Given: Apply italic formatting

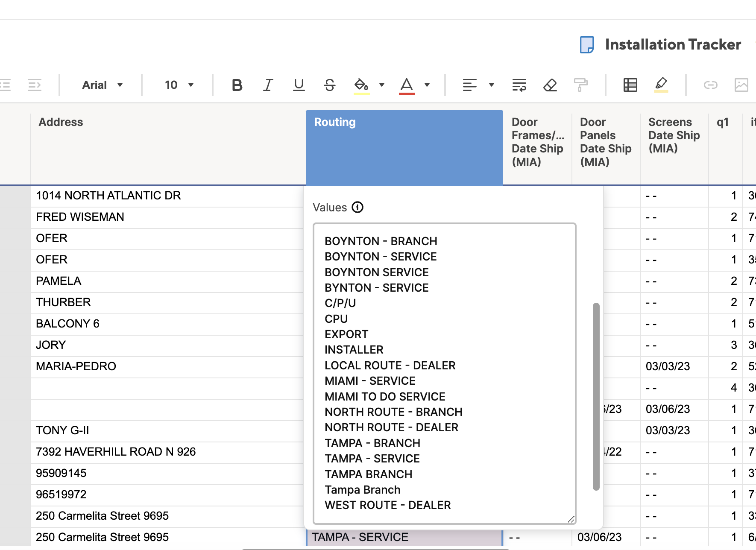Looking at the screenshot, I should click(x=268, y=85).
